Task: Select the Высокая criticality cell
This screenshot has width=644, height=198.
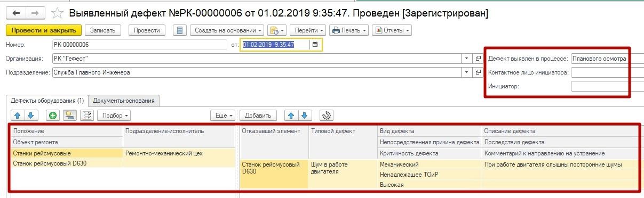Action: (430, 185)
